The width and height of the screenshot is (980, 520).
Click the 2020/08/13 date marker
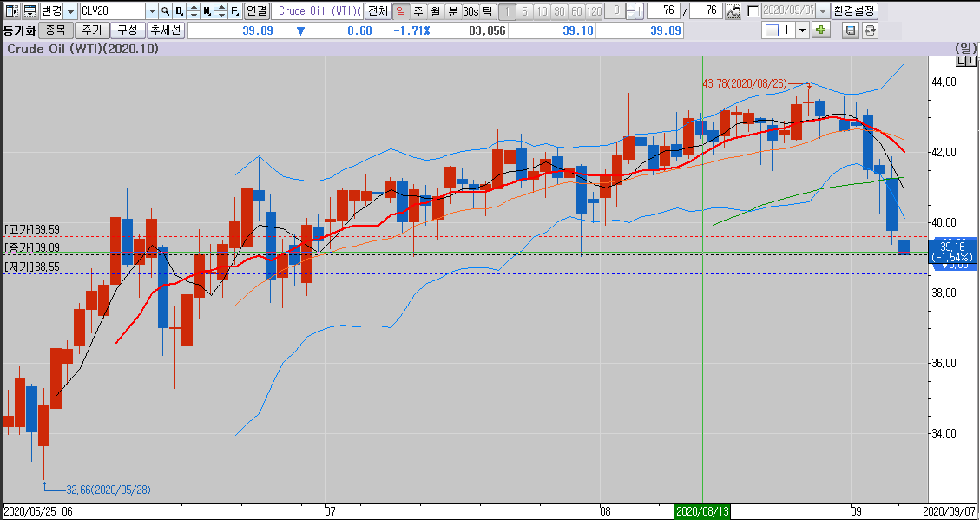pyautogui.click(x=702, y=512)
